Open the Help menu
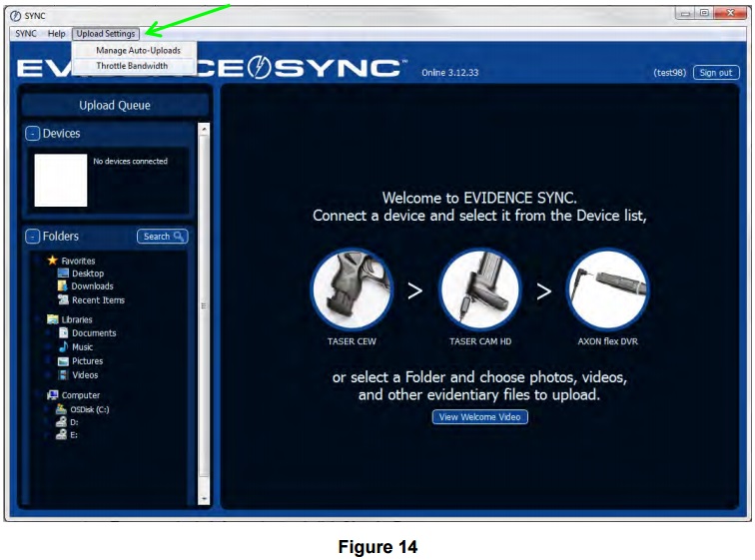This screenshot has width=755, height=560. [57, 34]
